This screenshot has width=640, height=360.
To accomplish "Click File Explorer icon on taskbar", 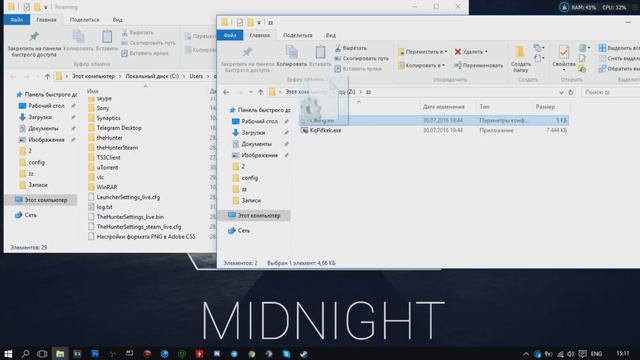I will tap(60, 354).
